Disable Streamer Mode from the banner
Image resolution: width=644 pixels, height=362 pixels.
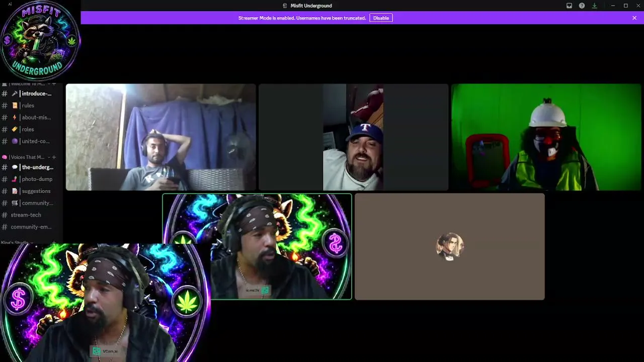click(x=381, y=18)
